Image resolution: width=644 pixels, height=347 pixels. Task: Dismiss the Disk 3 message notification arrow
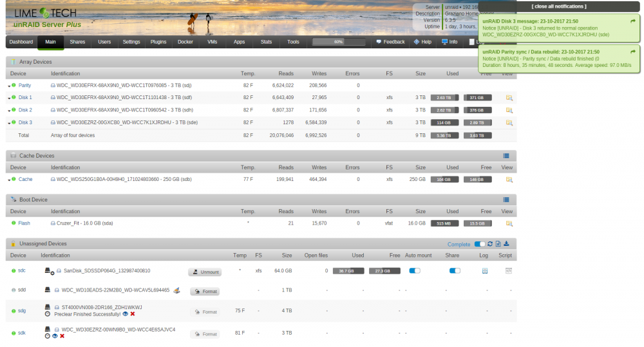pos(633,21)
